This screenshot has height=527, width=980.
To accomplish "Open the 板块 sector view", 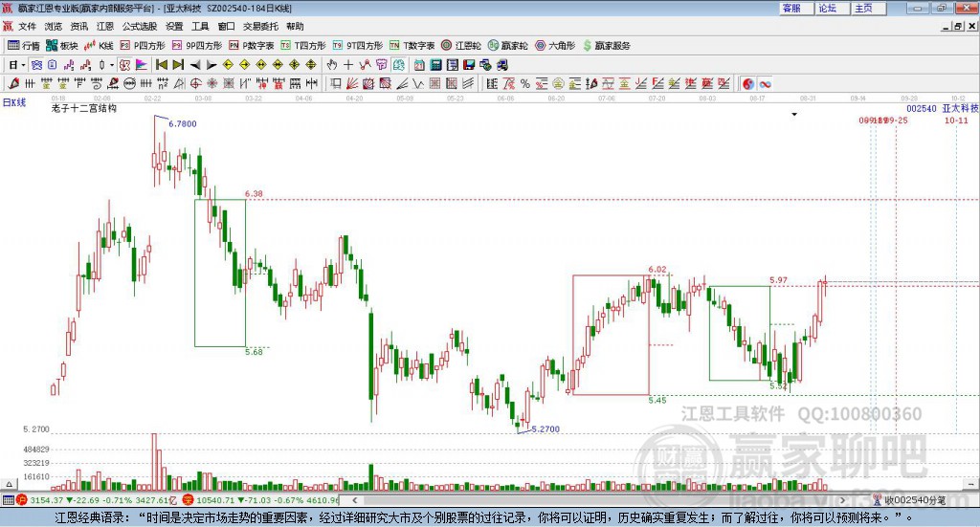I will click(x=61, y=46).
